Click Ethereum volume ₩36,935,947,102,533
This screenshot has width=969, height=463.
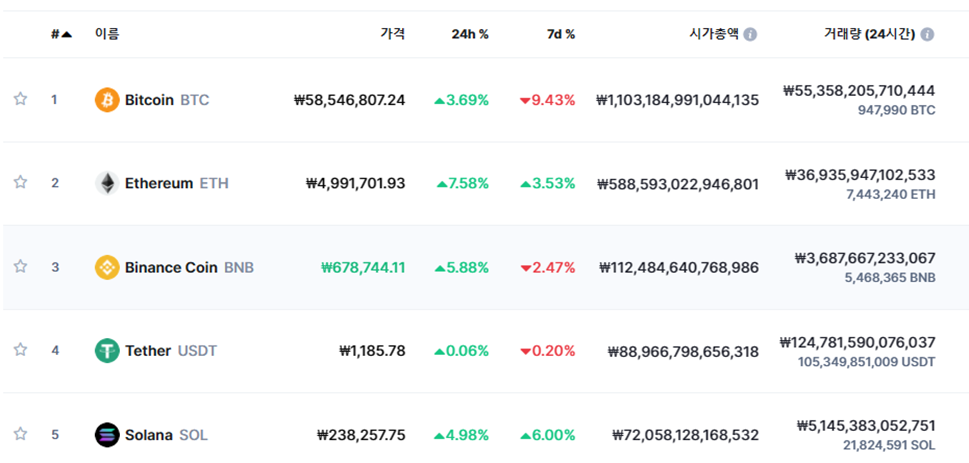point(860,174)
